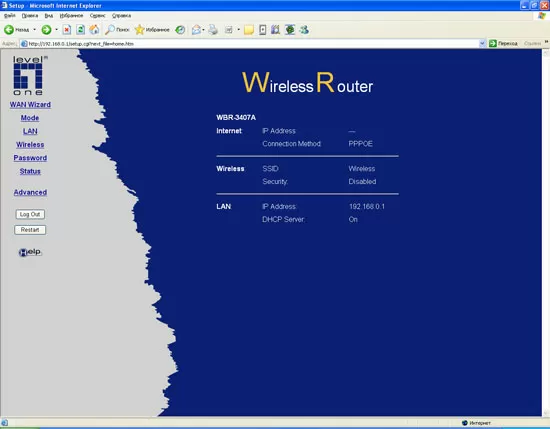Viewport: 550px width, 429px height.
Task: Open the Wireless settings link in sidebar
Action: pyautogui.click(x=30, y=145)
